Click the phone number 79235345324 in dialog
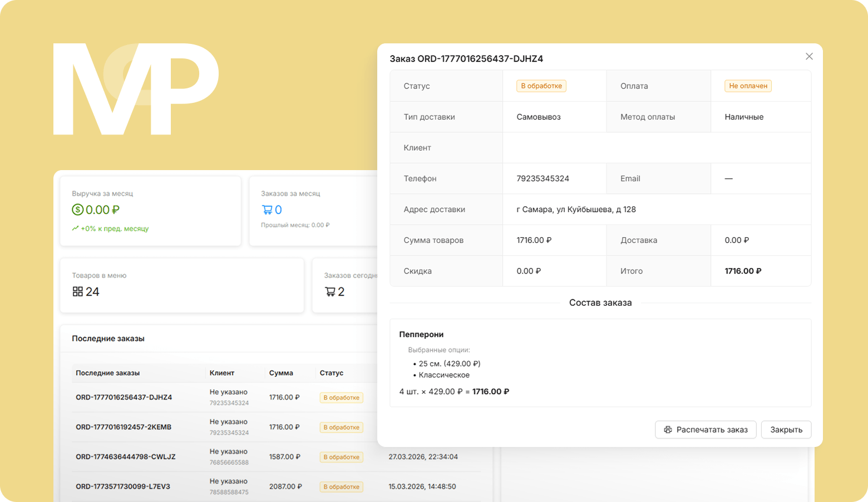This screenshot has width=868, height=502. (542, 178)
